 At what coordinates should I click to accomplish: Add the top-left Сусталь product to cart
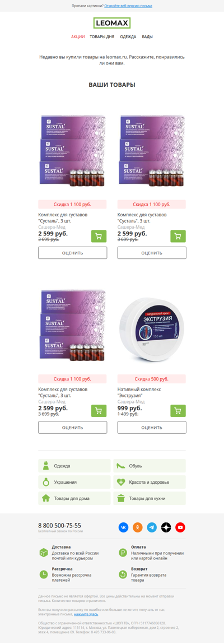click(99, 236)
